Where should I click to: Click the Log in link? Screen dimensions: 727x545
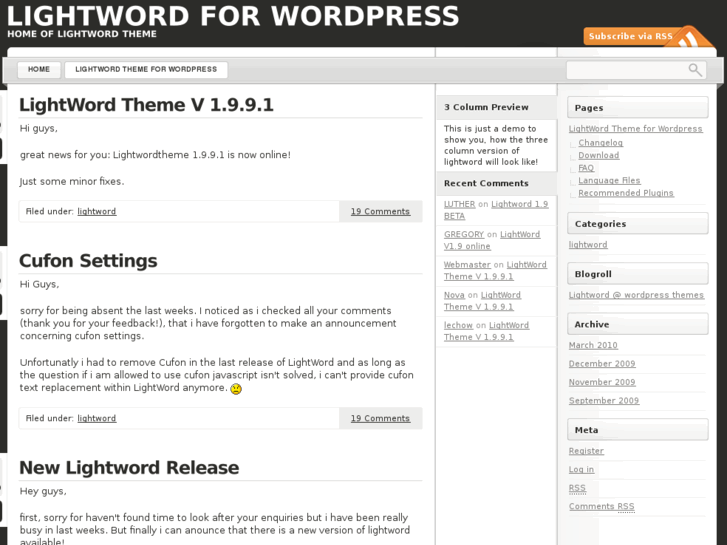click(x=581, y=469)
